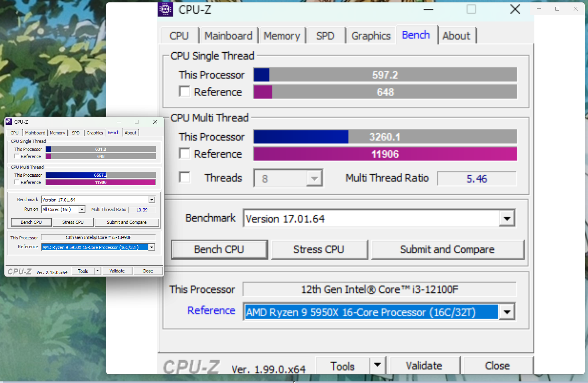Open the Graphics tab in small CPU-Z window
The width and height of the screenshot is (588, 383).
95,133
